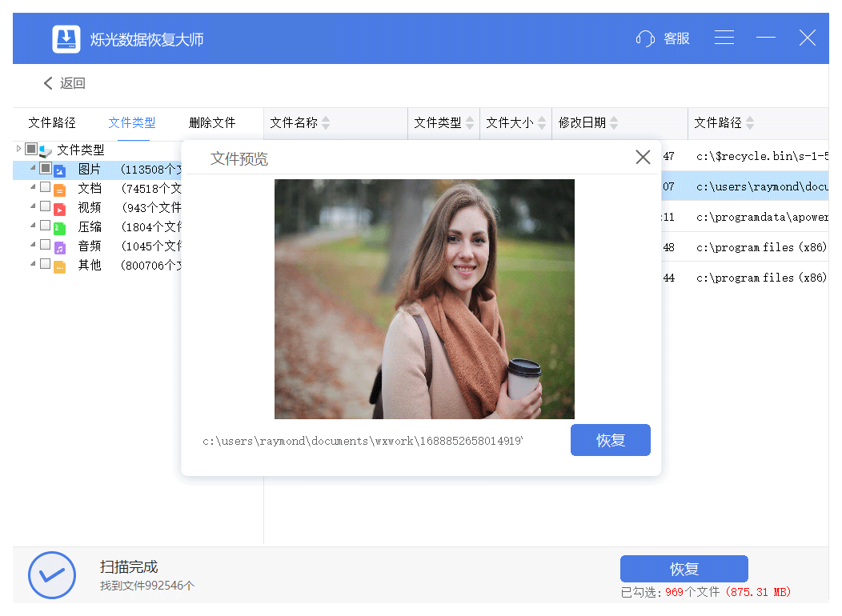Collapse the 文件类型 root tree node

pos(19,149)
